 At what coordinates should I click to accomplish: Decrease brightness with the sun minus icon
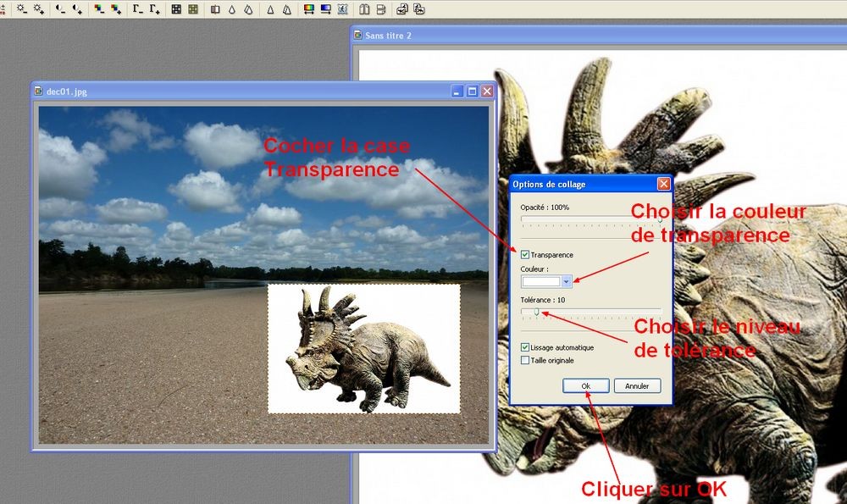pos(21,9)
